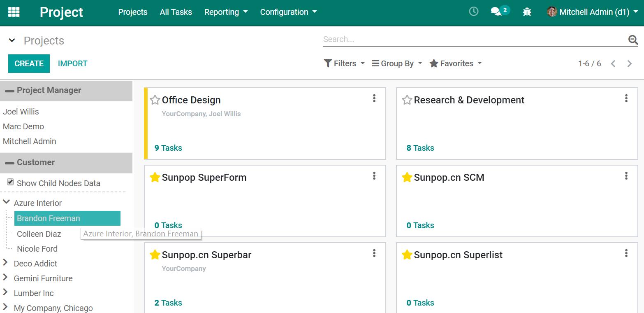Click the debug bug icon
Screen dimensions: 644x313
(x=527, y=12)
